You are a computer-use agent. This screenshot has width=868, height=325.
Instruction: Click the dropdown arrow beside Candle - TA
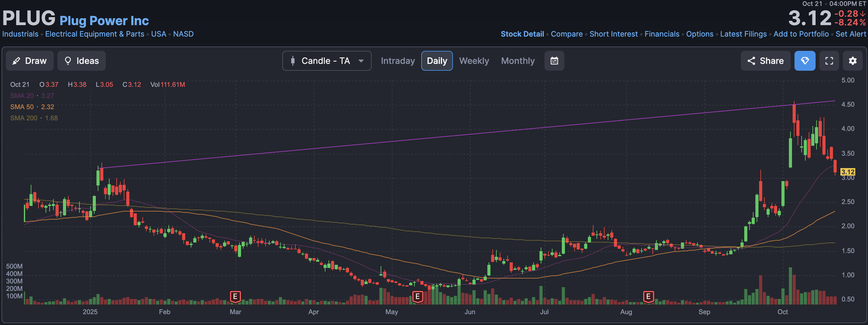tap(361, 61)
